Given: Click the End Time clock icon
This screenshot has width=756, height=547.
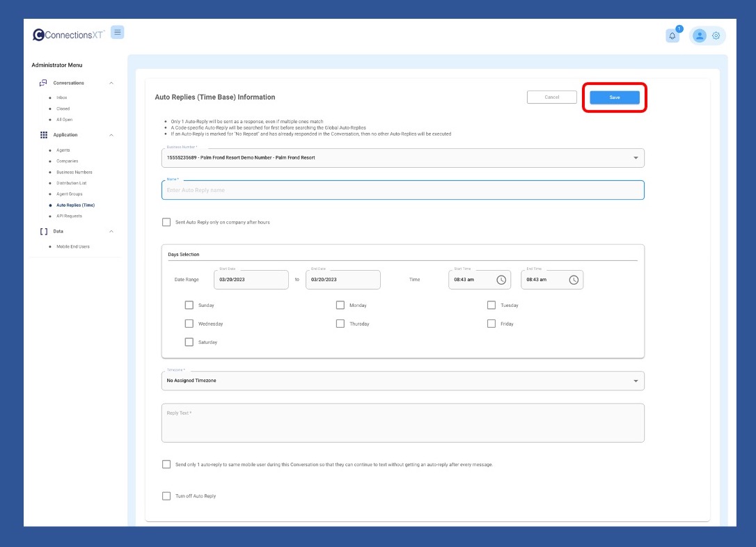Looking at the screenshot, I should tap(574, 280).
